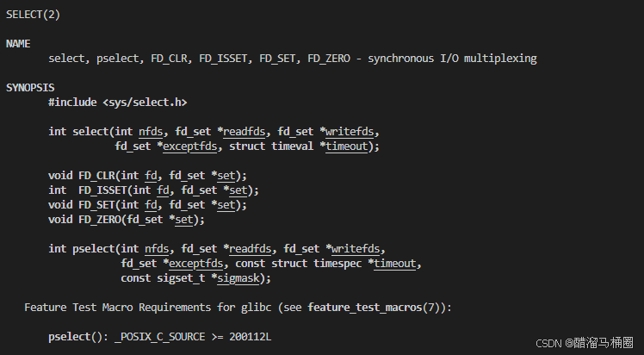Click _POSIX_C_SOURCE >= 200112L text

tap(193, 337)
